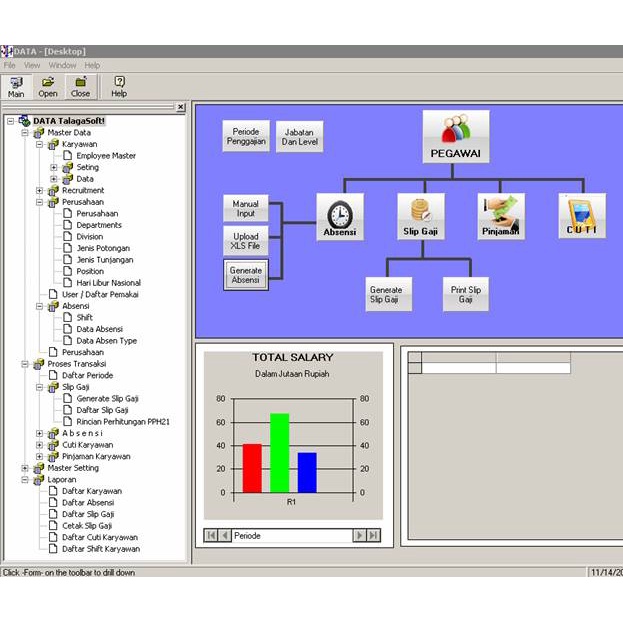The height and width of the screenshot is (623, 623).
Task: Open the CUTI leave icon
Action: [x=582, y=216]
